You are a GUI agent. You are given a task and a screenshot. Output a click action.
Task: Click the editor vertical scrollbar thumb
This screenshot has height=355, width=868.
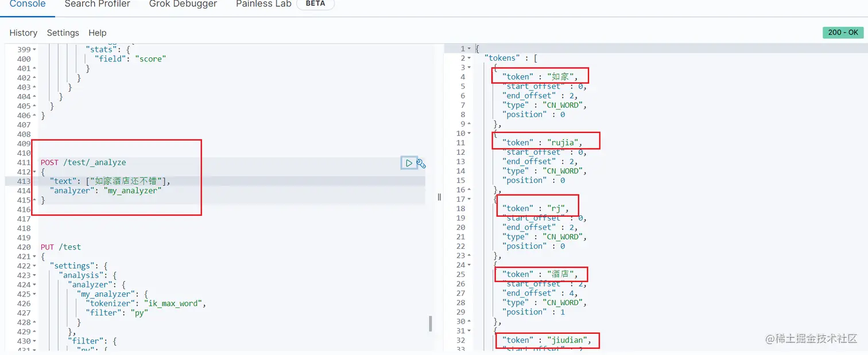pos(431,323)
